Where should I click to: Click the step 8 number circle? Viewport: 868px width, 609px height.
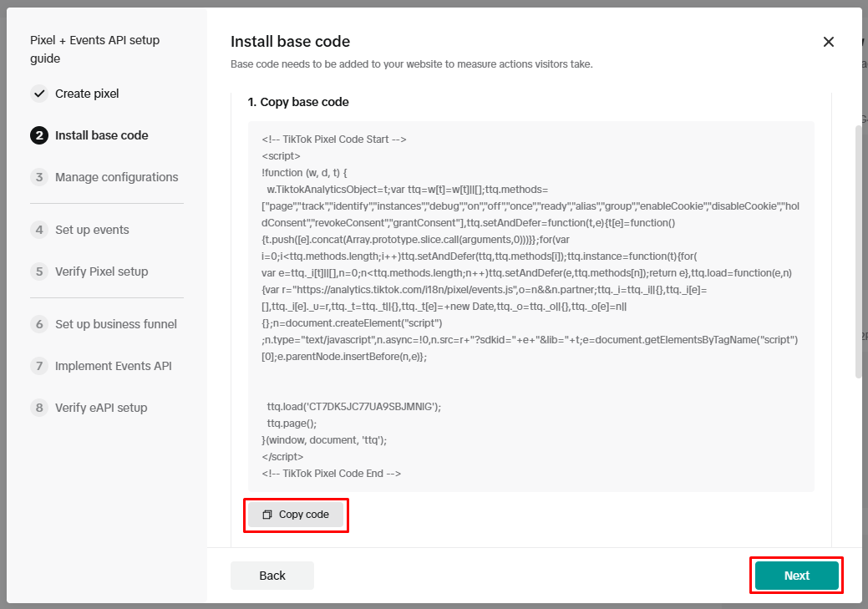pyautogui.click(x=39, y=408)
